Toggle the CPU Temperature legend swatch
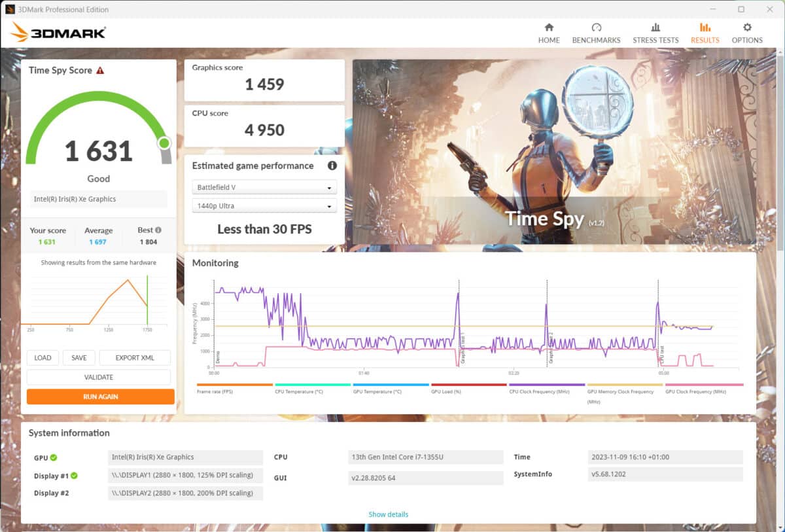The image size is (785, 532). pos(313,385)
